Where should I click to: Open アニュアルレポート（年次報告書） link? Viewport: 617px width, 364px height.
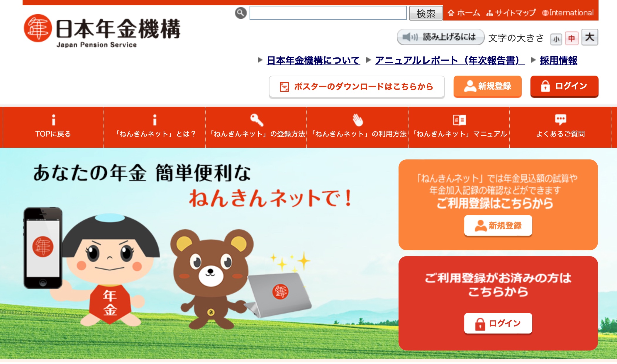tap(450, 60)
